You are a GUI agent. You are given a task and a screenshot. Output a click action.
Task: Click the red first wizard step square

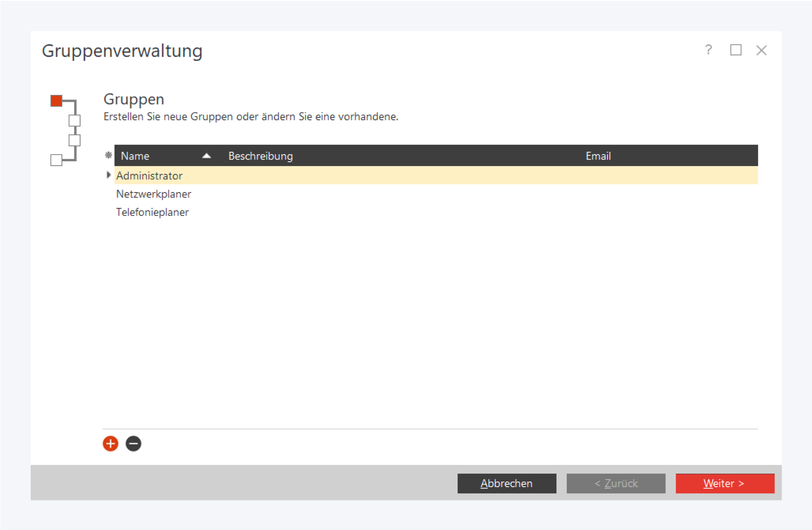(56, 101)
